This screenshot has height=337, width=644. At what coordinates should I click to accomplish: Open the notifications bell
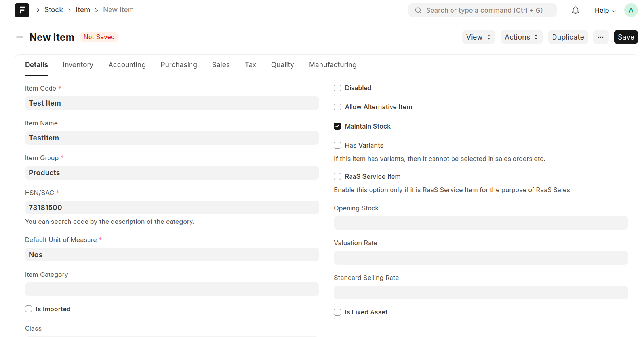point(575,10)
